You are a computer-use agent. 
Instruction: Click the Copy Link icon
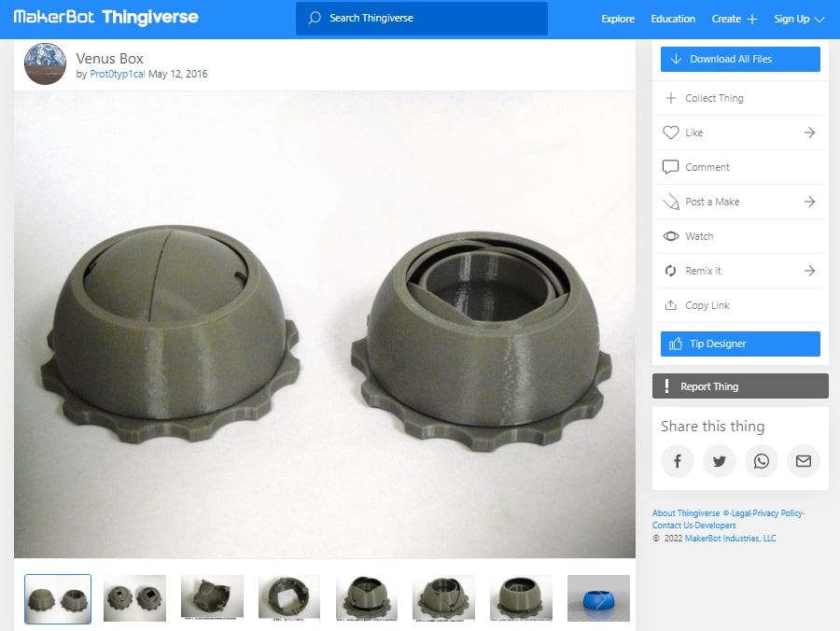(x=670, y=305)
